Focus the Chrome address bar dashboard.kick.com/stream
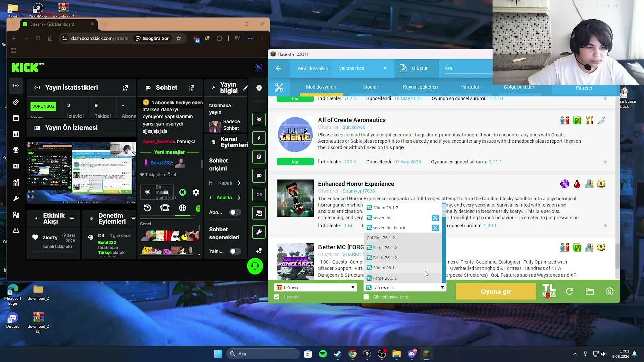644x362 pixels. pos(100,38)
